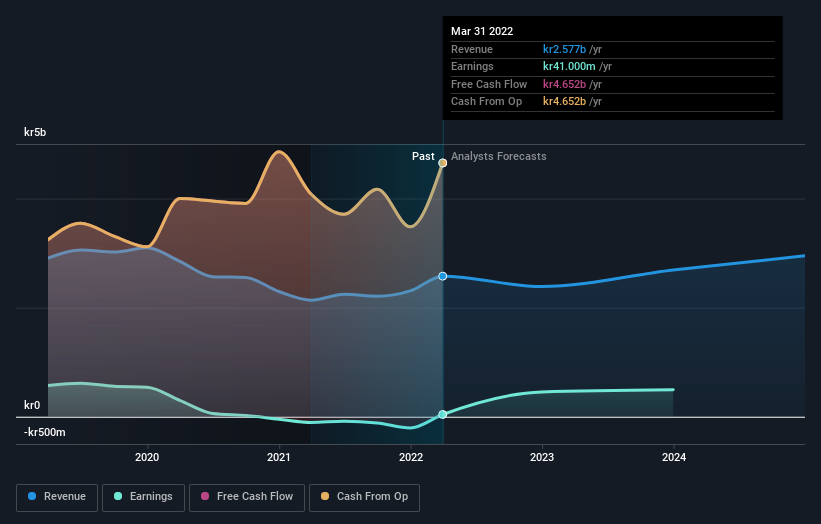Screen dimensions: 821x524
Task: Click the orange Cash From Op data point
Action: coord(442,163)
